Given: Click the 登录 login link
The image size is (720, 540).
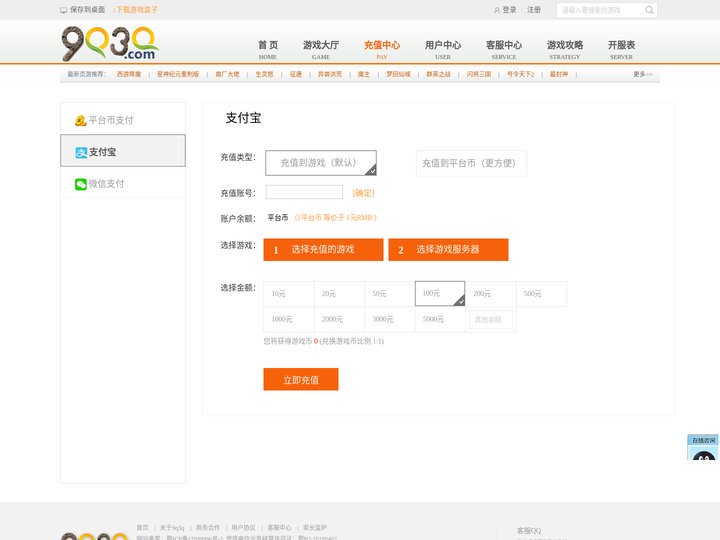Looking at the screenshot, I should (x=509, y=10).
